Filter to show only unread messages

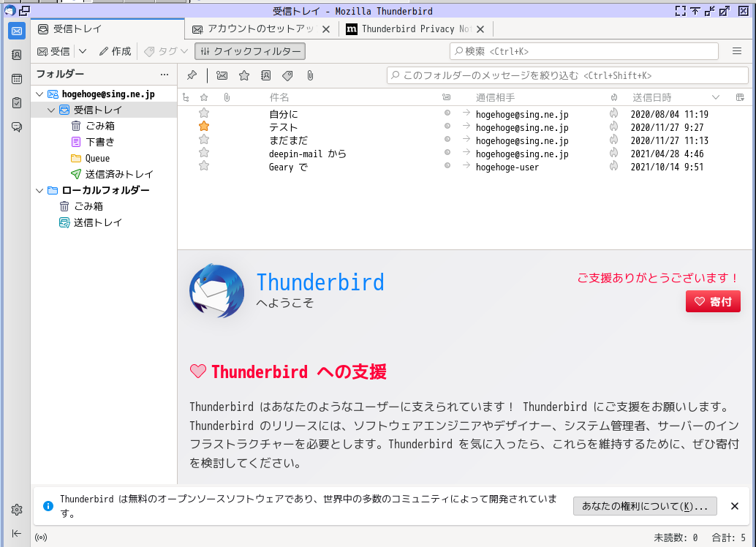222,75
